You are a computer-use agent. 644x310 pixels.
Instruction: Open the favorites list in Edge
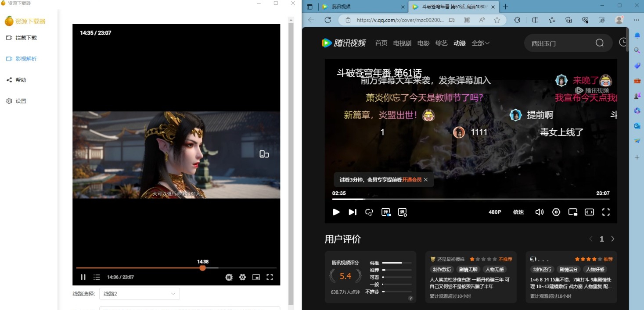click(552, 20)
